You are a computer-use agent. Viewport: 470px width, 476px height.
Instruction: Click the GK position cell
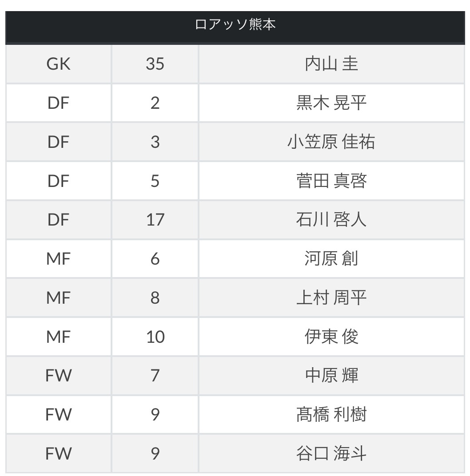pos(59,64)
